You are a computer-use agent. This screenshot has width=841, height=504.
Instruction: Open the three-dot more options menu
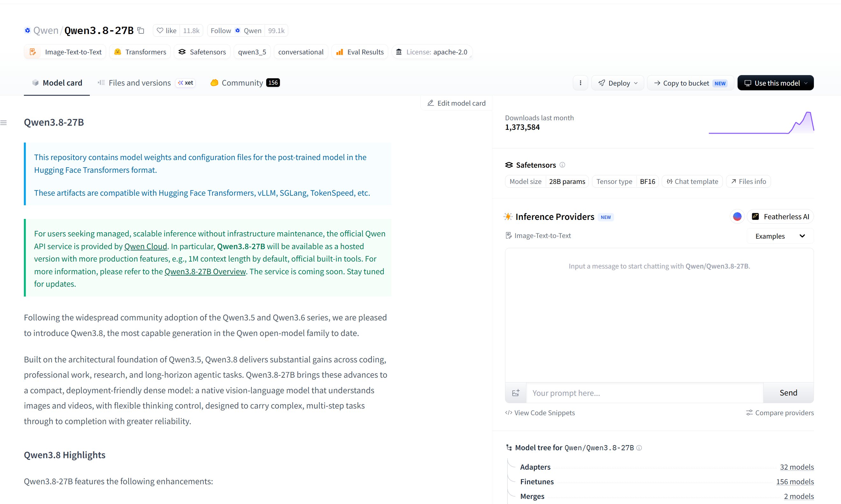point(581,83)
